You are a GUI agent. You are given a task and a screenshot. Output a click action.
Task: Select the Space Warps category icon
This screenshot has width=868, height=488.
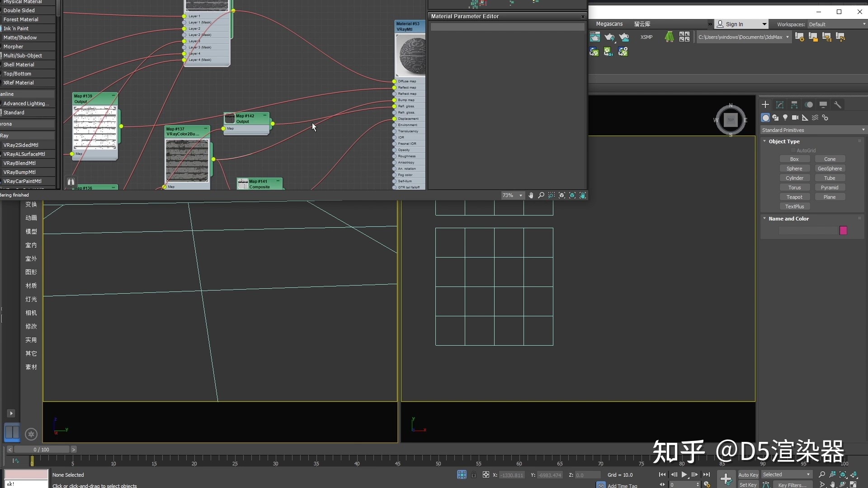pos(815,117)
